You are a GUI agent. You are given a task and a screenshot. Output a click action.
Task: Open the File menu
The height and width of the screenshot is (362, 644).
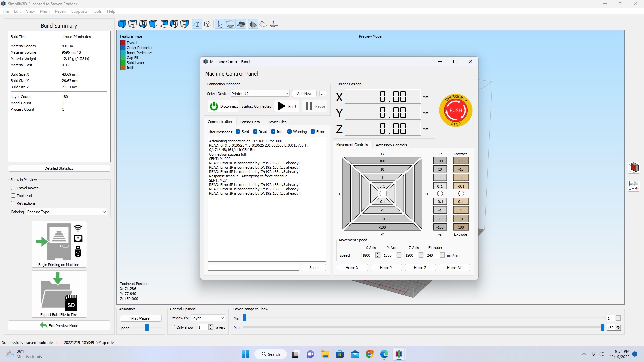pyautogui.click(x=6, y=11)
